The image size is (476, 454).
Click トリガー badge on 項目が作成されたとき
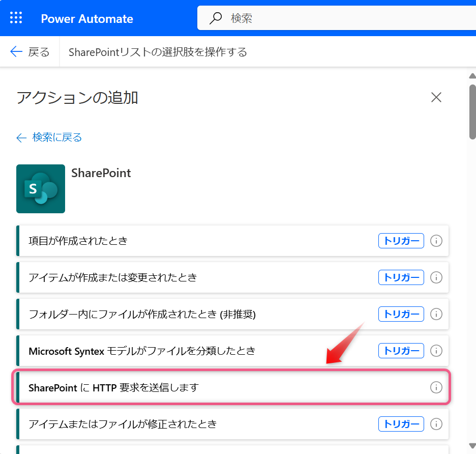pos(401,241)
